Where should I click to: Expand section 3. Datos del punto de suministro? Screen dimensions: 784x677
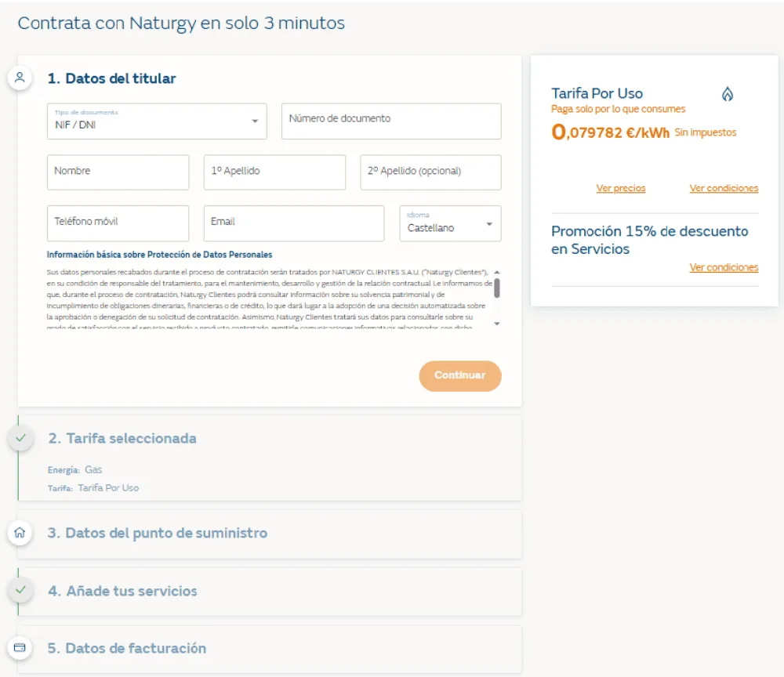pyautogui.click(x=270, y=533)
